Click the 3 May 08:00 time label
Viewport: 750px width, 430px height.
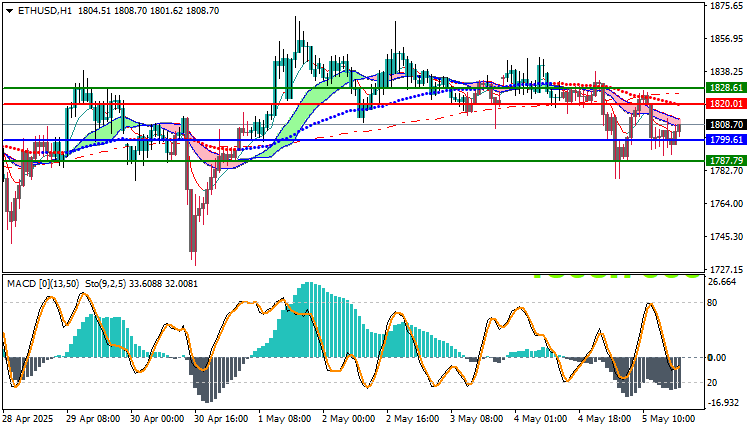(x=477, y=419)
